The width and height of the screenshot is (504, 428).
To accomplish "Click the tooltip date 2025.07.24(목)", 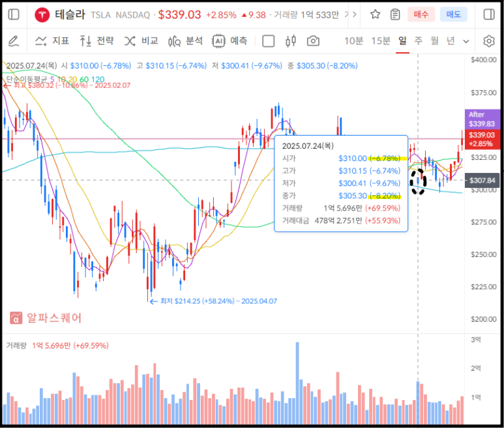I will (x=308, y=146).
